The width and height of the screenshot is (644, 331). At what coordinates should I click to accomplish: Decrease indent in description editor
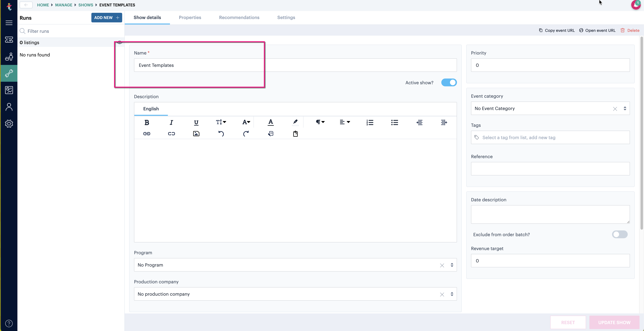tap(444, 122)
